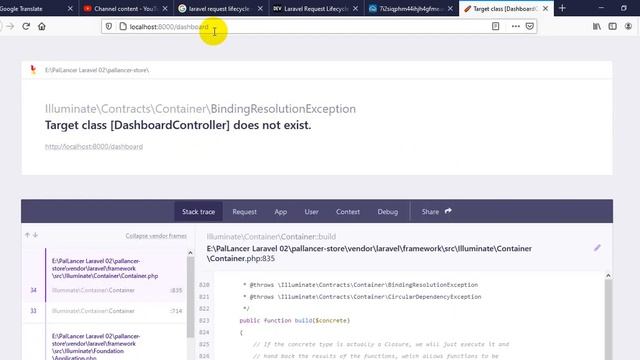Click the code viewer scrollbar thumb
This screenshot has height=360, width=640.
[608, 320]
